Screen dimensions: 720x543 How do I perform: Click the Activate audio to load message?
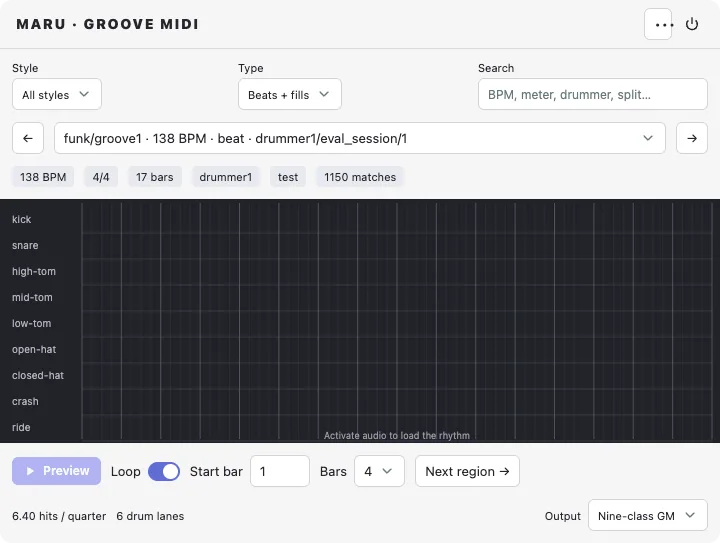[x=397, y=436]
